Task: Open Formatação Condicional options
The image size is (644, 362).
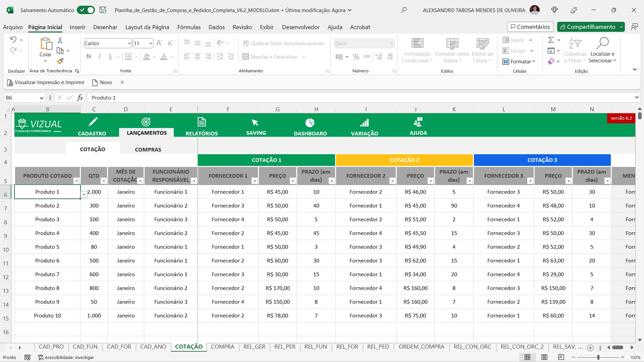Action: point(417,50)
